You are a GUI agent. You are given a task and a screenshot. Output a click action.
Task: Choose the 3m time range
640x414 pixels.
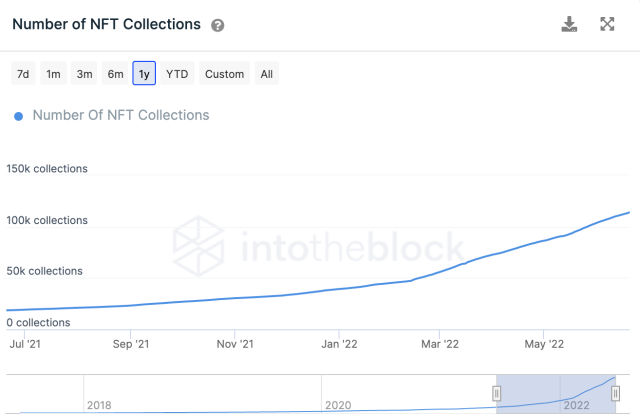pos(84,74)
